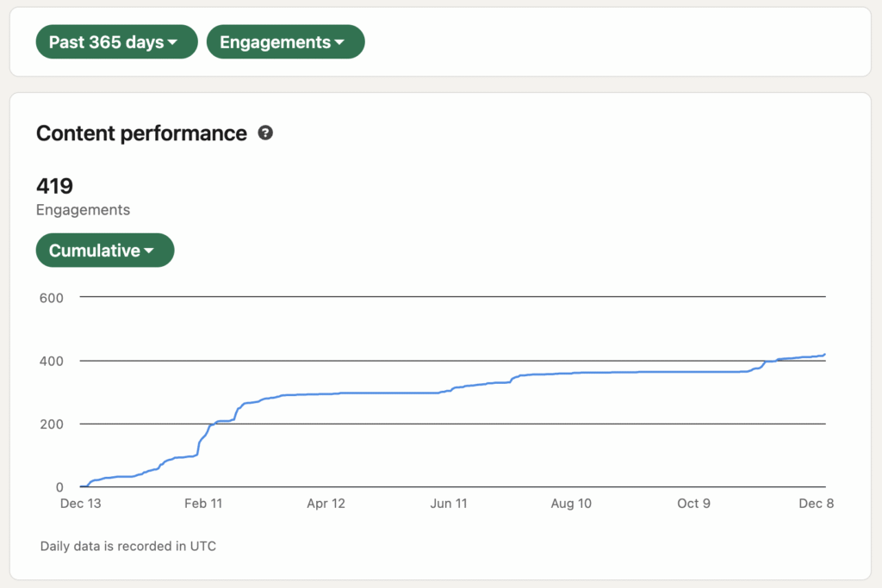Click the Engagements caption under 419
The height and width of the screenshot is (588, 882).
(83, 209)
